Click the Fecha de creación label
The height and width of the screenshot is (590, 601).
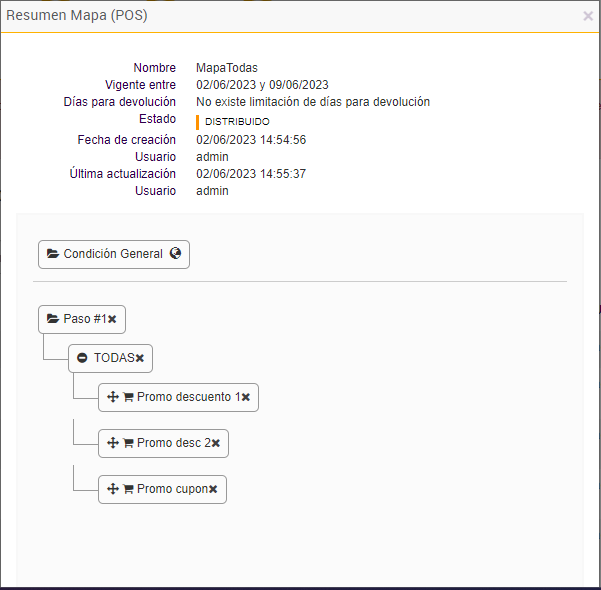click(126, 140)
